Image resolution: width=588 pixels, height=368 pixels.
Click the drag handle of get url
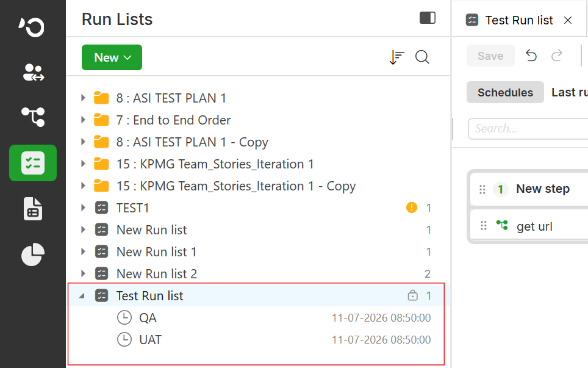[x=483, y=226]
